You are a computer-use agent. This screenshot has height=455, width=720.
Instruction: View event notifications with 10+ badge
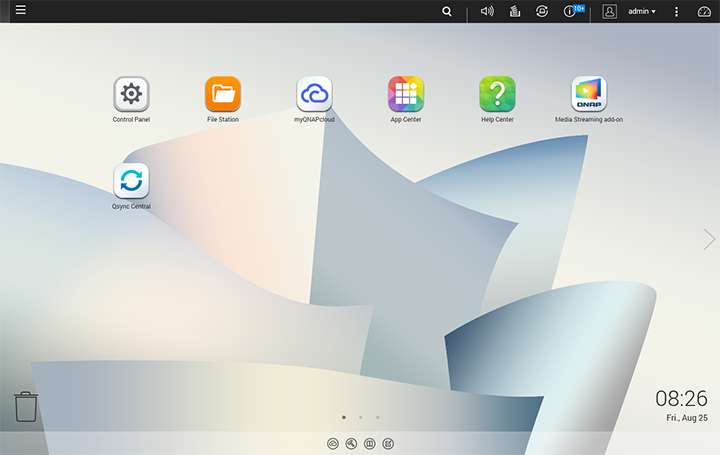tap(572, 11)
